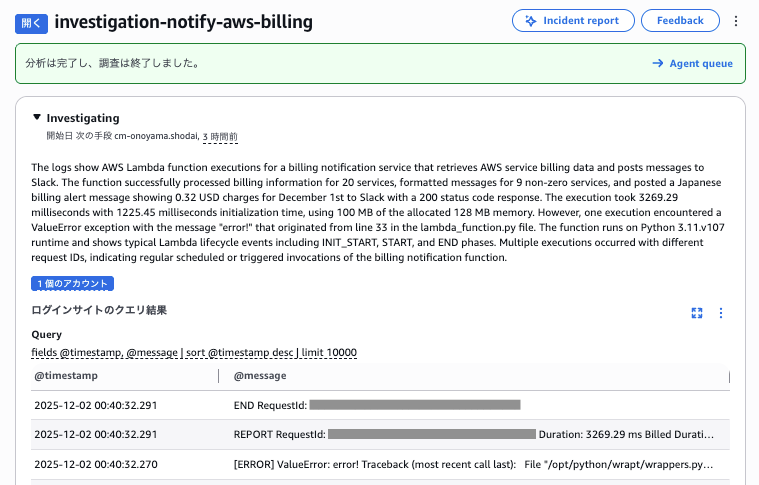
Task: Click the Incident report sparkle icon
Action: pos(529,20)
